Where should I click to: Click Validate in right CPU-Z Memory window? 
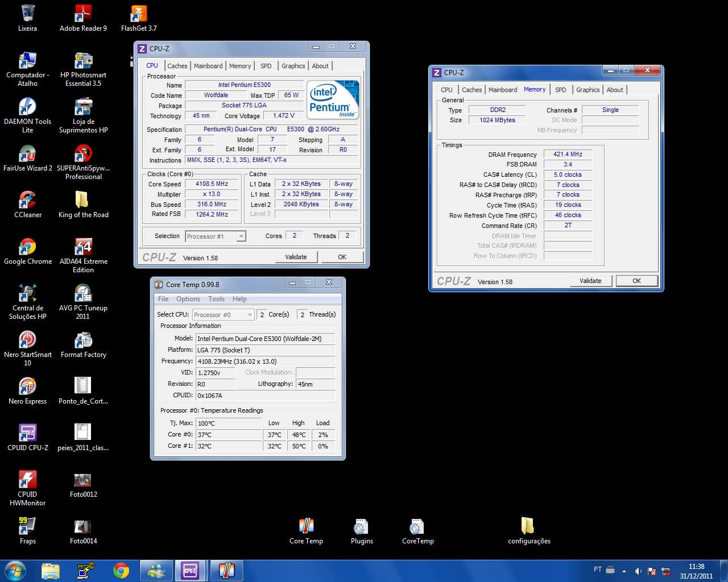click(590, 281)
